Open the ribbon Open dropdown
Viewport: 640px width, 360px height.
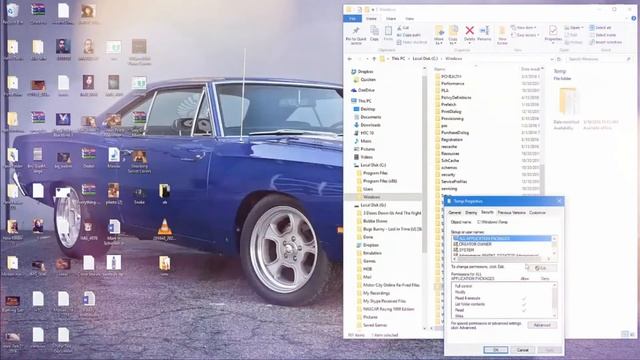click(x=574, y=28)
